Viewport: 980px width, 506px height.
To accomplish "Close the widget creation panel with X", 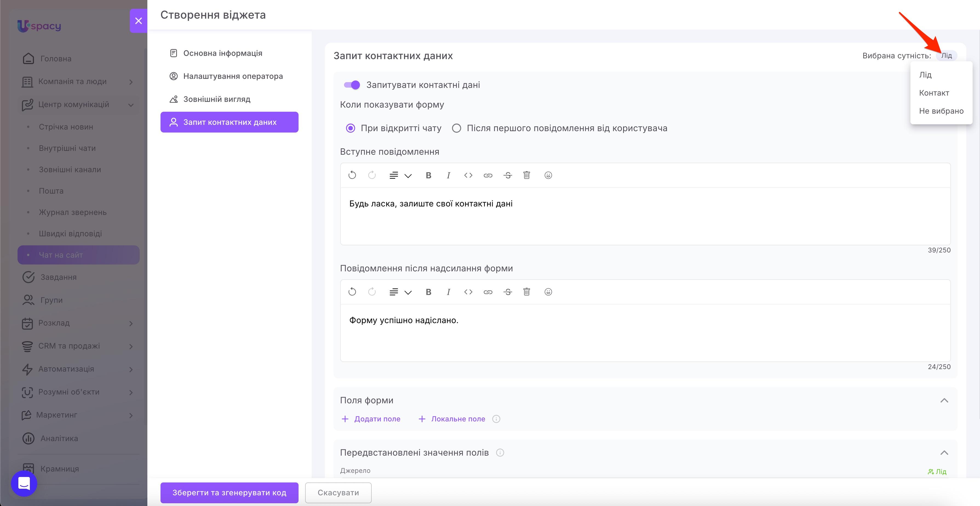I will [x=139, y=21].
